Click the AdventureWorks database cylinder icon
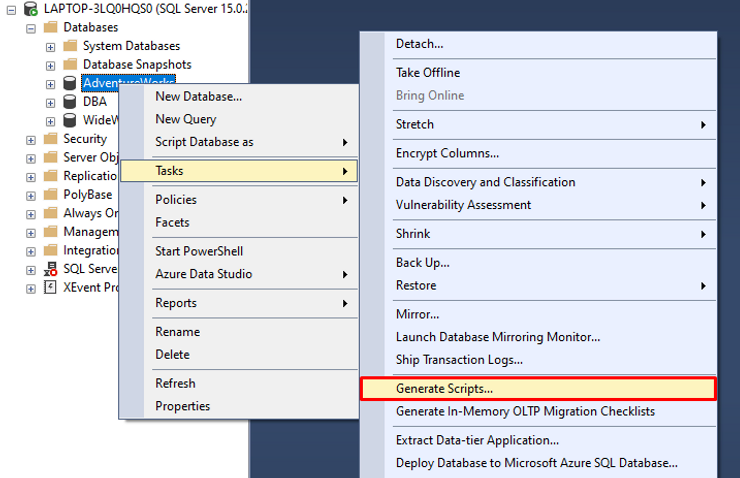740x478 pixels. coord(70,83)
